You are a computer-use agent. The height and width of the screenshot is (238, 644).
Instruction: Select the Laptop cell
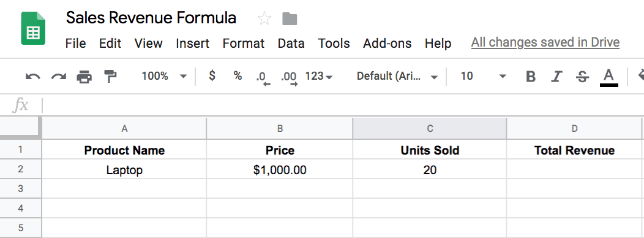pos(124,169)
